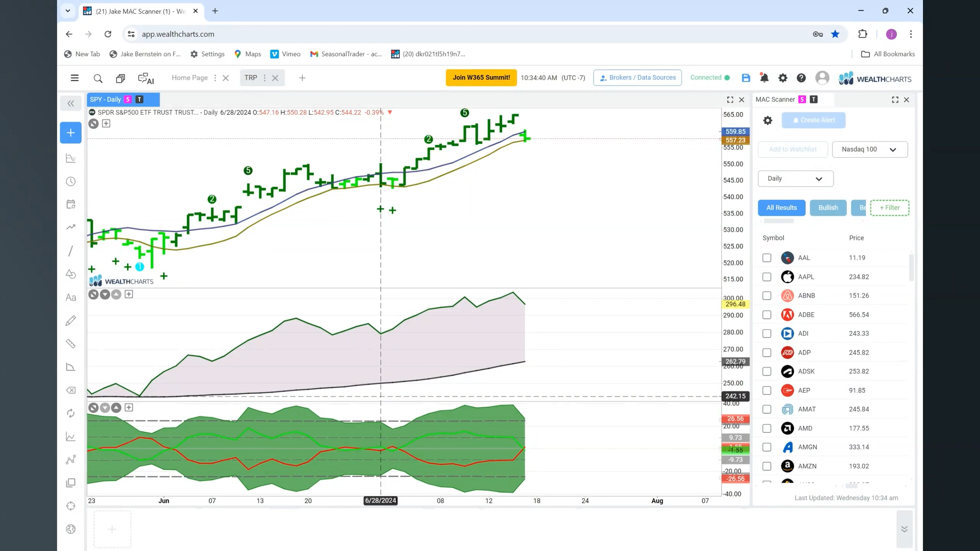Open the Nasdaq 100 watchlist dropdown
This screenshot has height=551, width=980.
point(870,149)
